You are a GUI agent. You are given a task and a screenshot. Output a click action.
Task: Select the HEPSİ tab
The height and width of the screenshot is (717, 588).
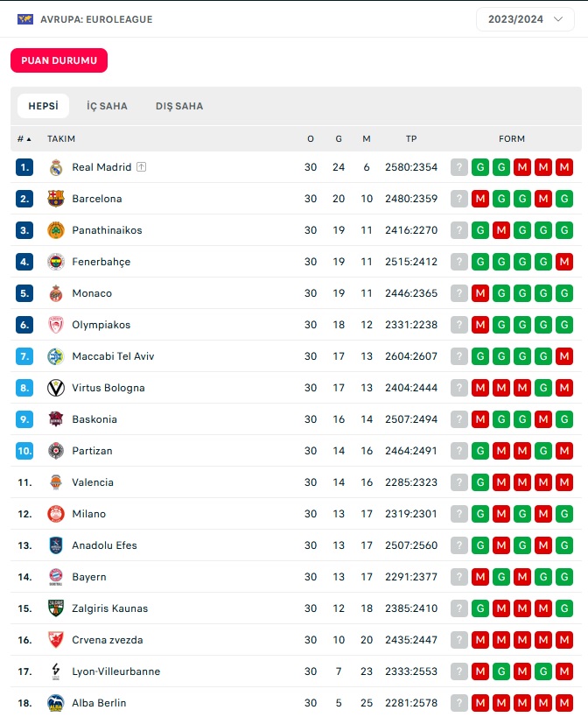pos(43,106)
